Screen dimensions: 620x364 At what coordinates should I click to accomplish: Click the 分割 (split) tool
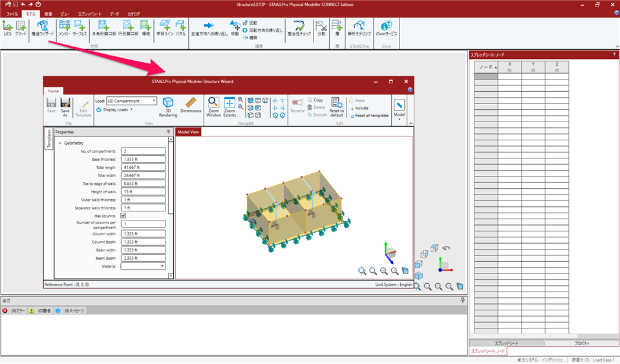click(x=321, y=28)
